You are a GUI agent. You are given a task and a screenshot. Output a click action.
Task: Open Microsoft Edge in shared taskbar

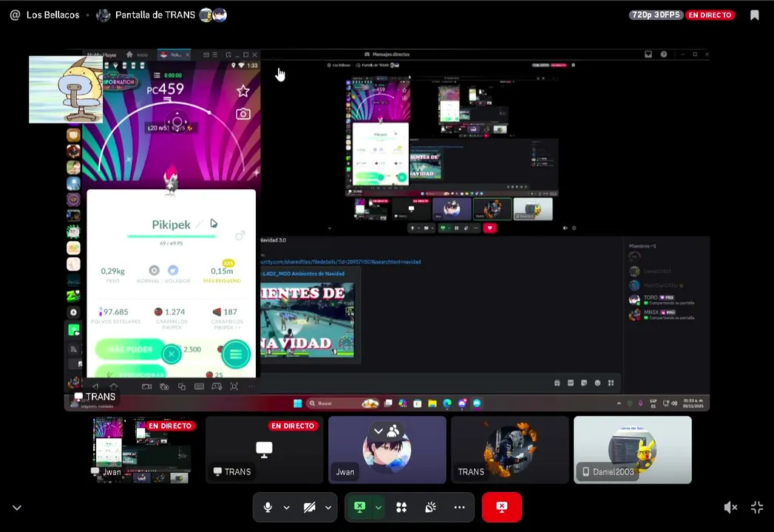point(447,403)
